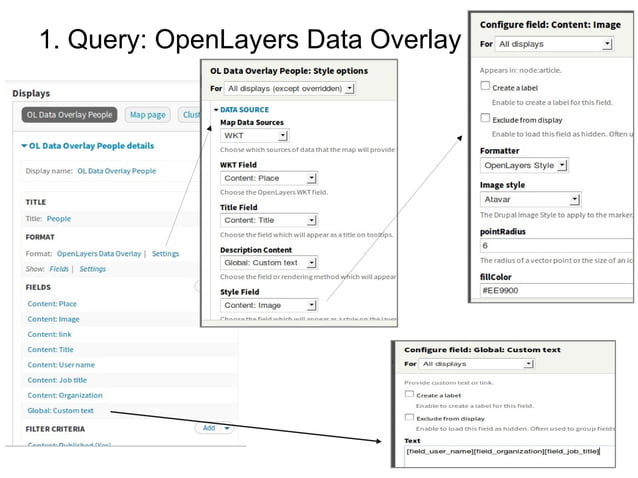Enable Exclude from display in Content: Image dialog
638x478 pixels.
tap(485, 118)
